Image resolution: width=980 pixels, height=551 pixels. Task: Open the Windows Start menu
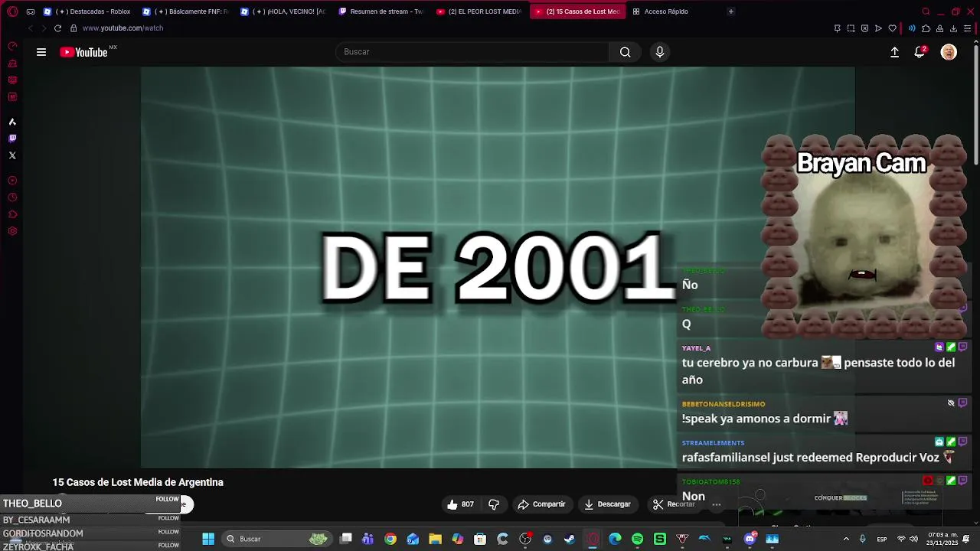tap(208, 539)
